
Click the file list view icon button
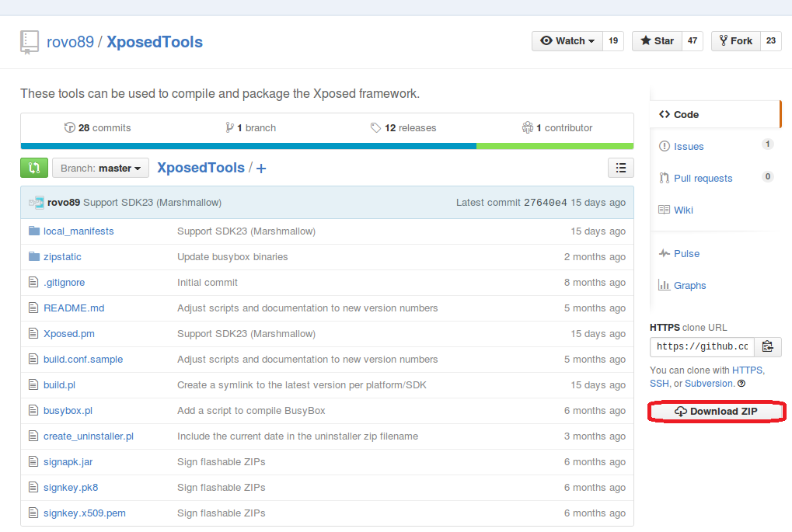(x=621, y=168)
